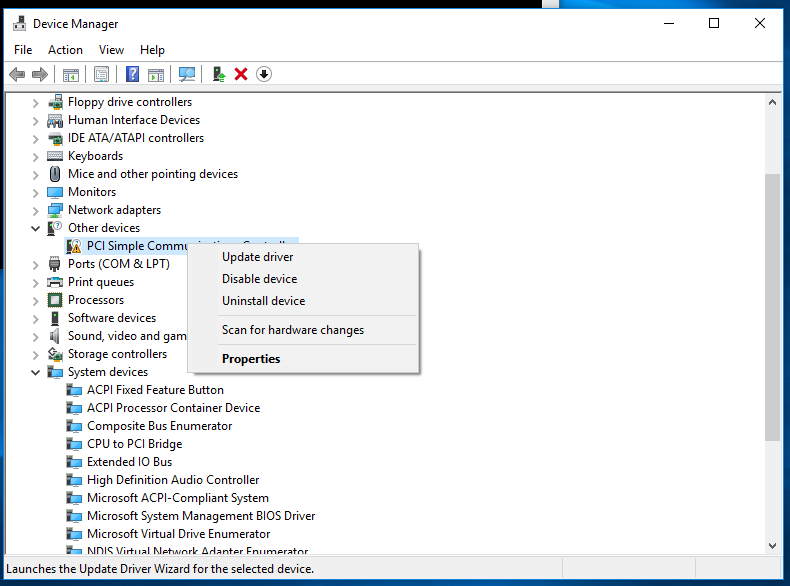Click the vertical scrollbar down arrow
Viewport: 790px width, 586px height.
click(x=772, y=545)
